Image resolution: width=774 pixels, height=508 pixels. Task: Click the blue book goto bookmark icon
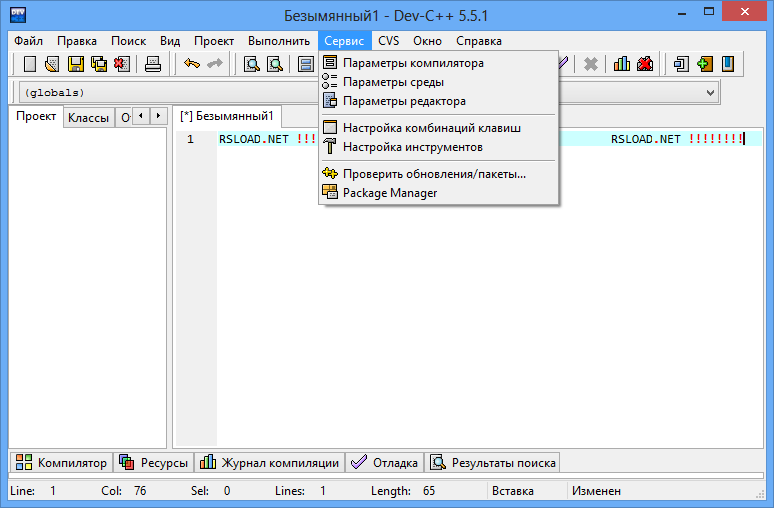[x=728, y=64]
